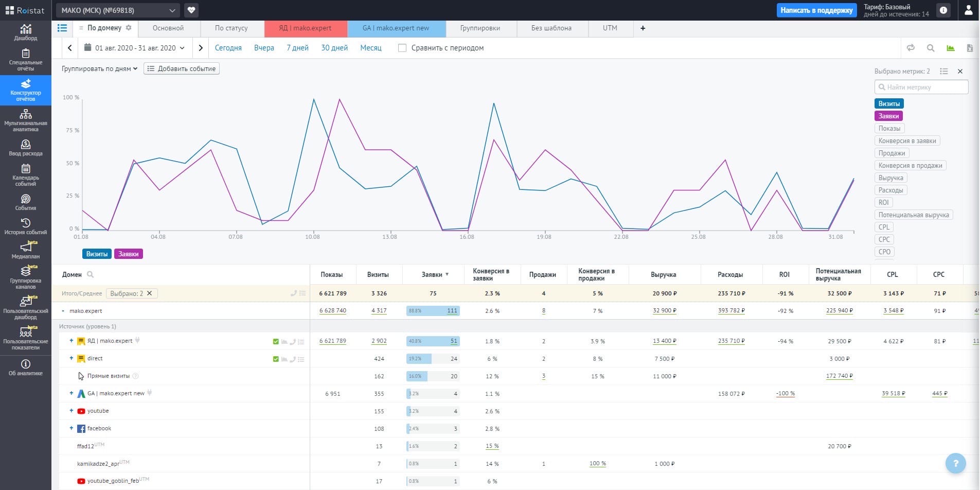
Task: Click the green chart icon in toolbar
Action: click(950, 48)
